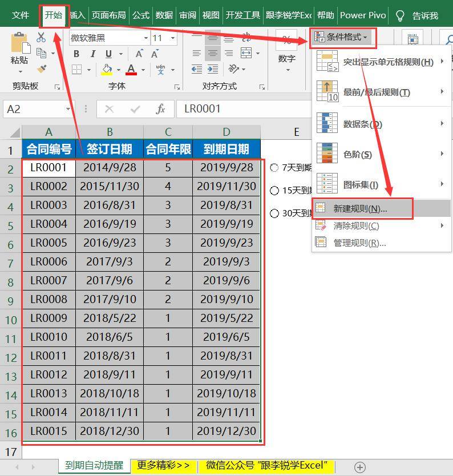453x476 pixels.
Task: Open the 字体 dialog launcher
Action: tap(177, 87)
